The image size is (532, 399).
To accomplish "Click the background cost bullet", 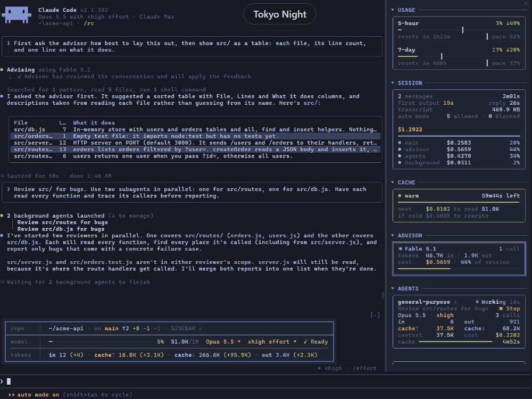I will (x=400, y=162).
